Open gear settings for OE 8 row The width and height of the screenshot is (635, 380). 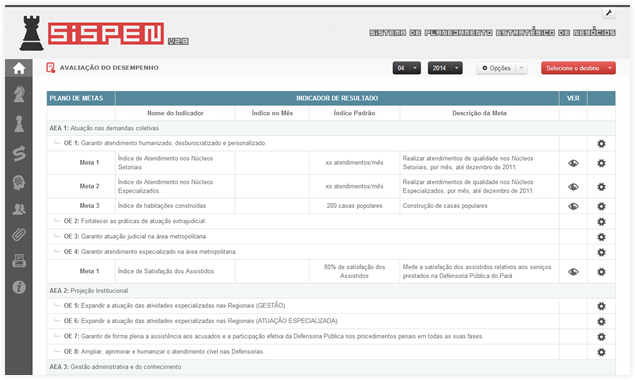coord(601,352)
